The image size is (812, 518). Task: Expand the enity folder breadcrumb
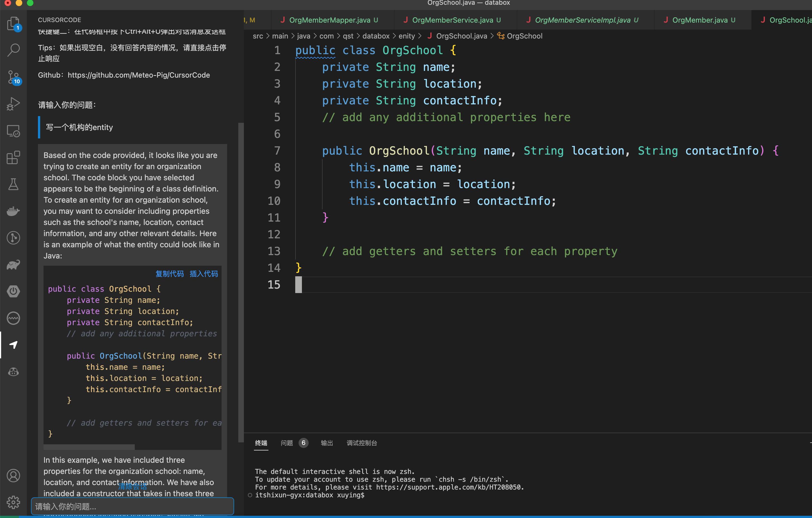406,36
